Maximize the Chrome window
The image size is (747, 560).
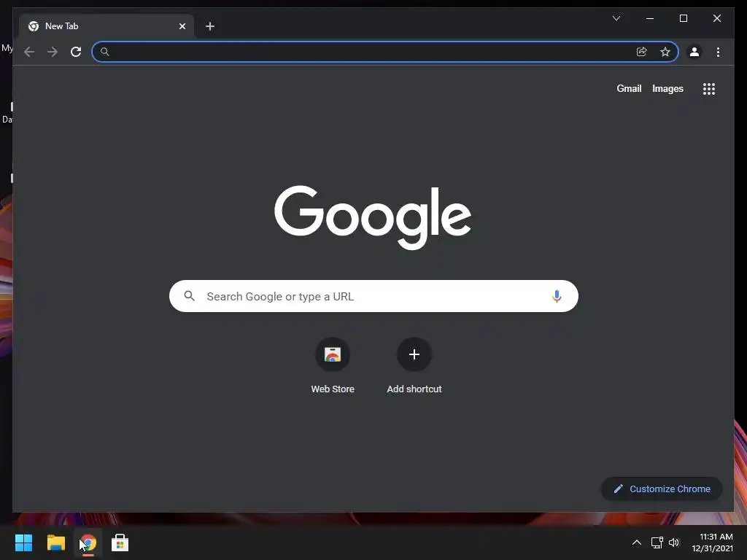683,18
